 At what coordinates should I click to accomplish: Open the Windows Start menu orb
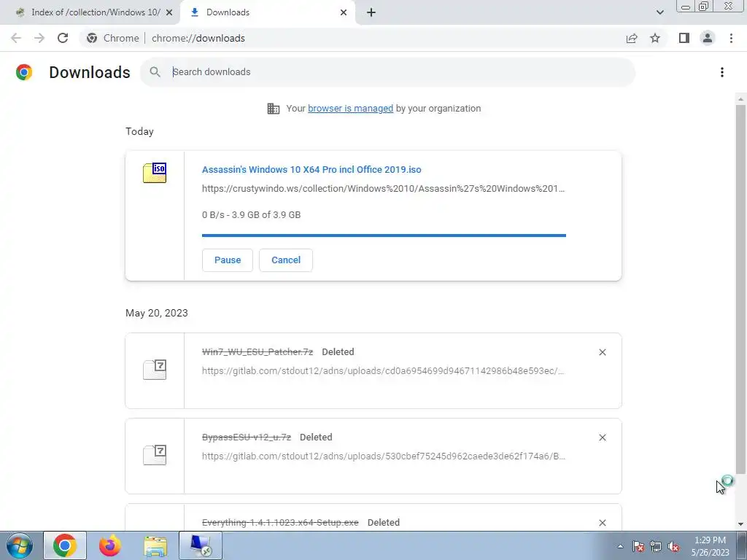click(x=19, y=545)
